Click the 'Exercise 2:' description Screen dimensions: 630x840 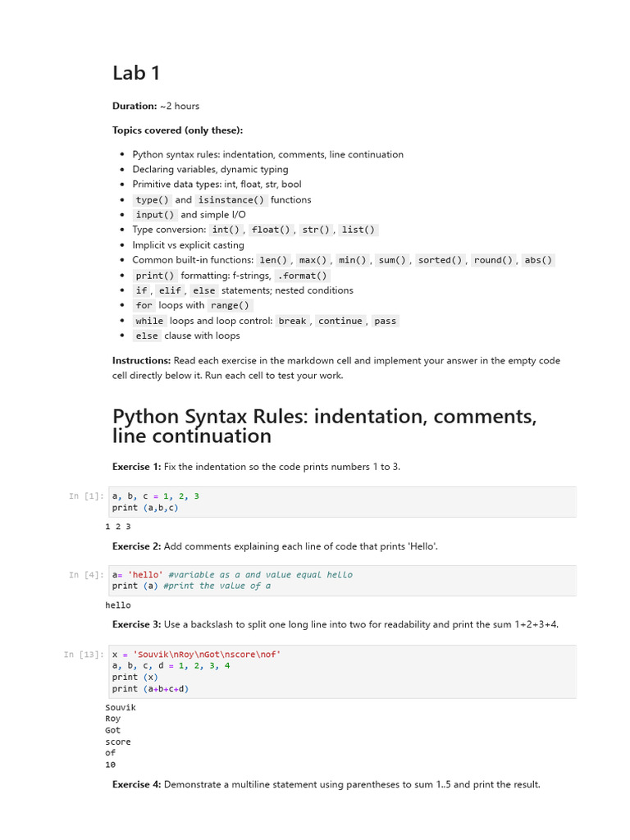275,546
